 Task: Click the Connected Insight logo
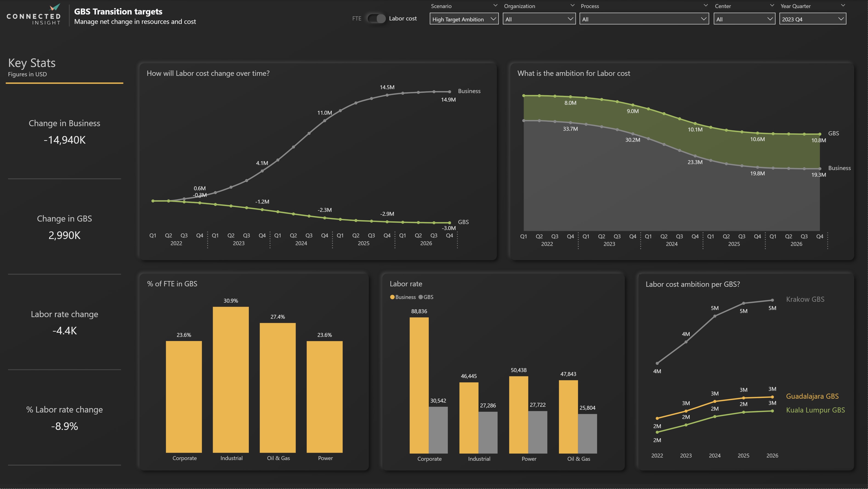tap(34, 15)
